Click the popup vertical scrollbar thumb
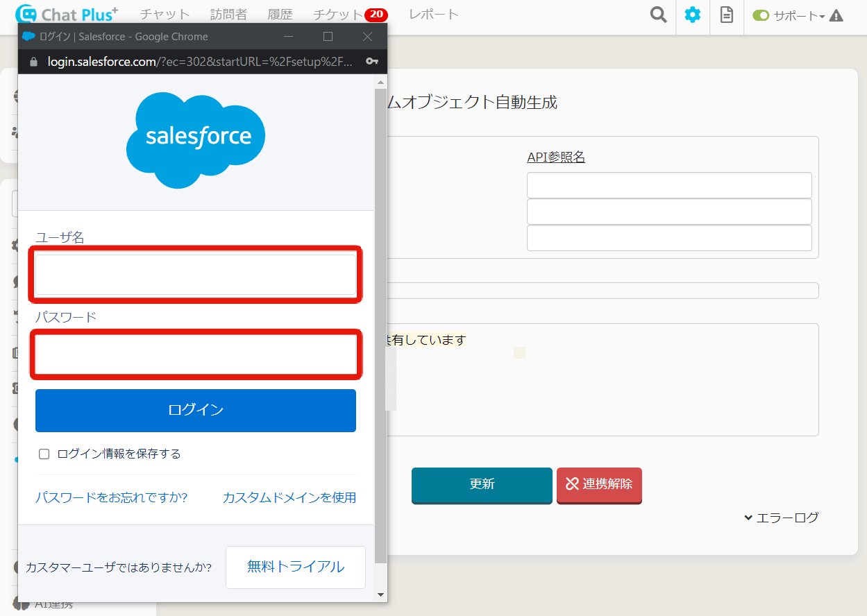867x616 pixels. 380,325
